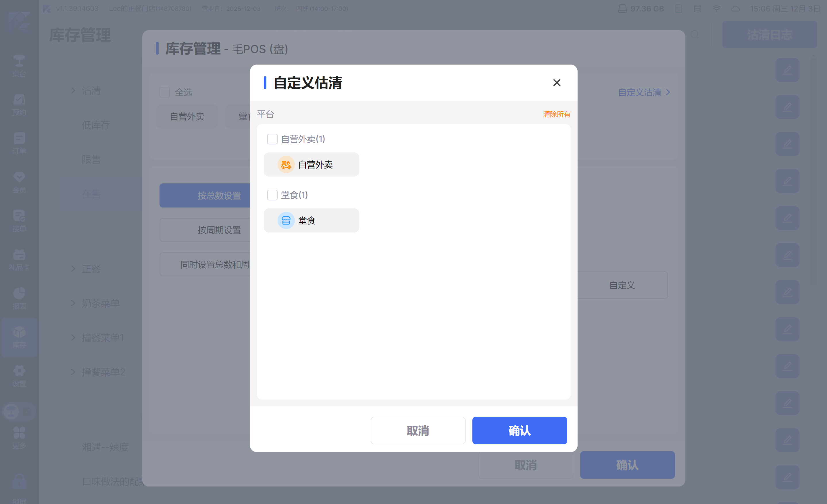Open the 报表 (reports) sidebar icon
Image resolution: width=827 pixels, height=504 pixels.
tap(19, 298)
